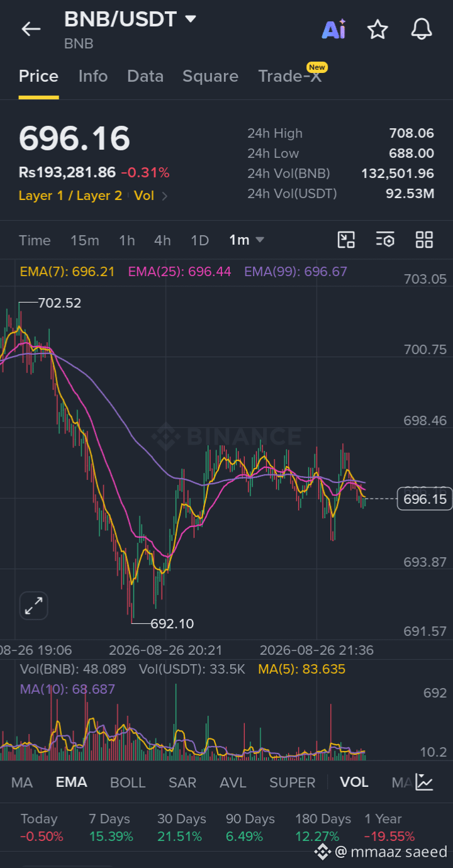Screen dimensions: 453x868
Task: Click the current price tag 696.15
Action: pyautogui.click(x=426, y=499)
